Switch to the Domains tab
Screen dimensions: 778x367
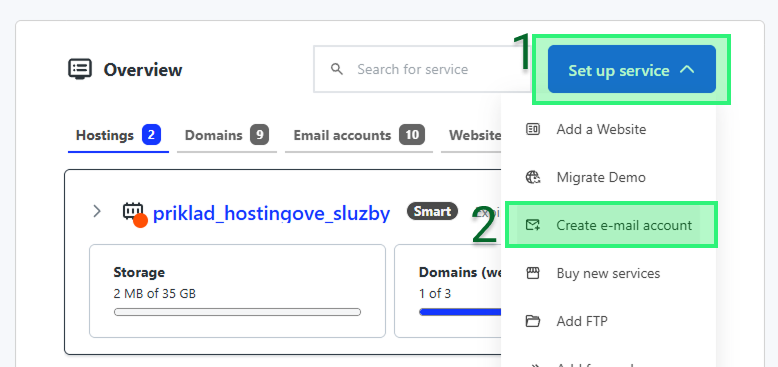[x=227, y=135]
